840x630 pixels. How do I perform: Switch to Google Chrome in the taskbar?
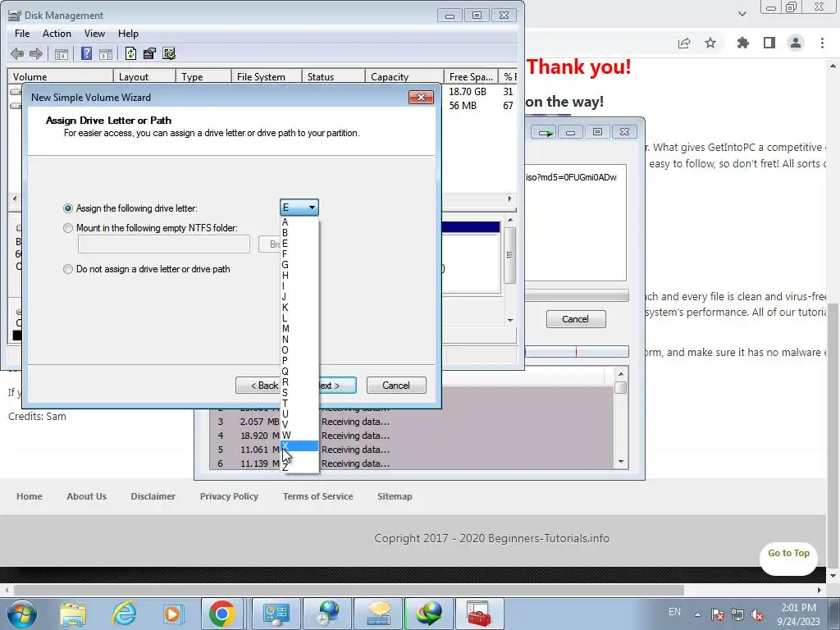point(221,614)
